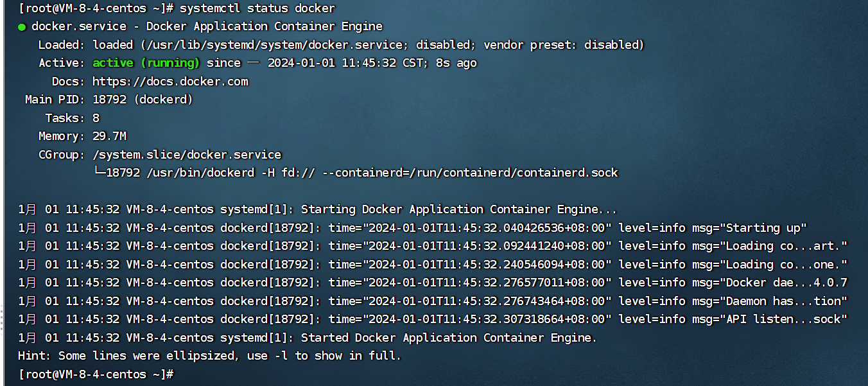Click the "Started Docker Application Container Engine." line

click(449, 338)
